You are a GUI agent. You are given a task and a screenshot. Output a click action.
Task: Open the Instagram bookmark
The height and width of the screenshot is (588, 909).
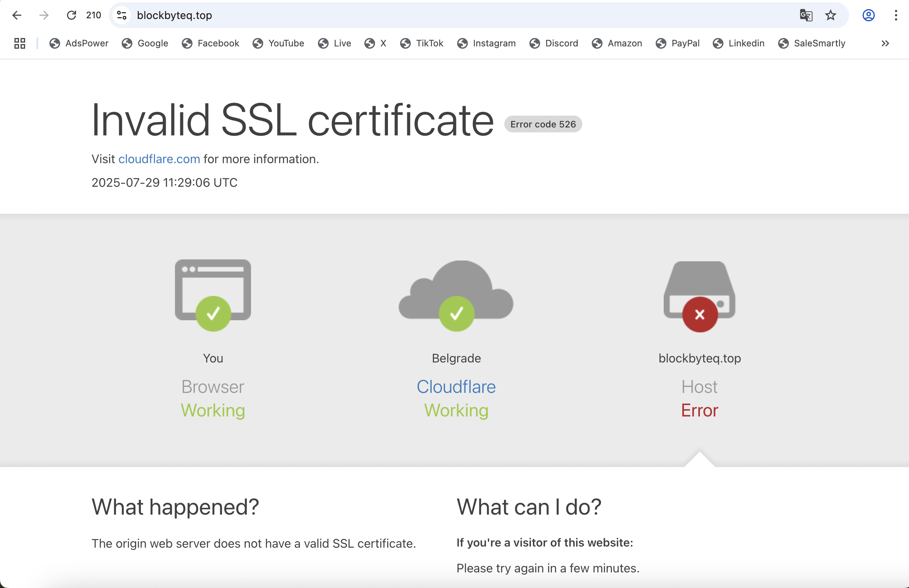point(486,43)
